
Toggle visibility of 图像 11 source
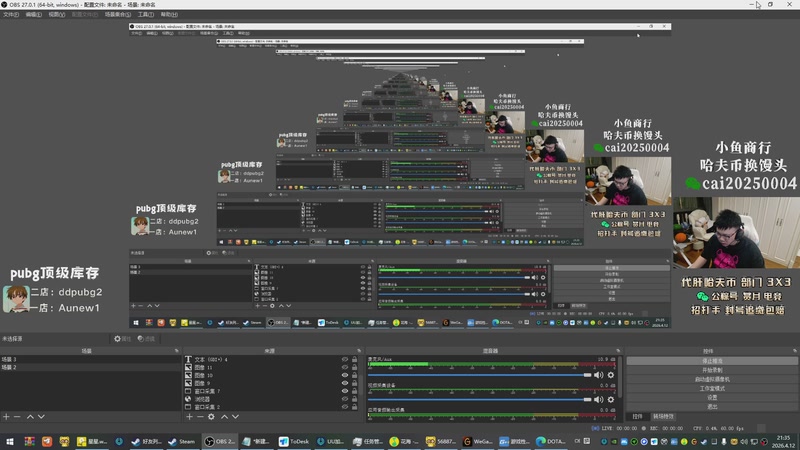point(345,367)
